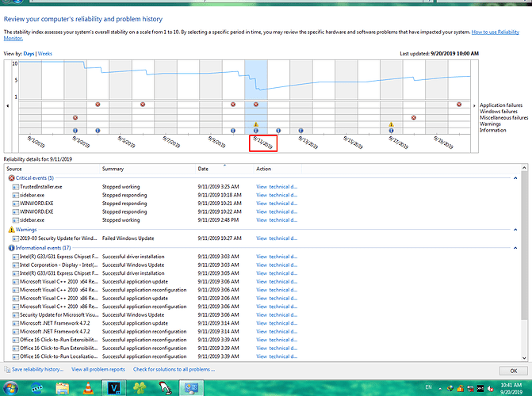Select the application failure icon on 9/20/2019
Image resolution: width=532 pixels, height=396 pixels.
point(459,105)
